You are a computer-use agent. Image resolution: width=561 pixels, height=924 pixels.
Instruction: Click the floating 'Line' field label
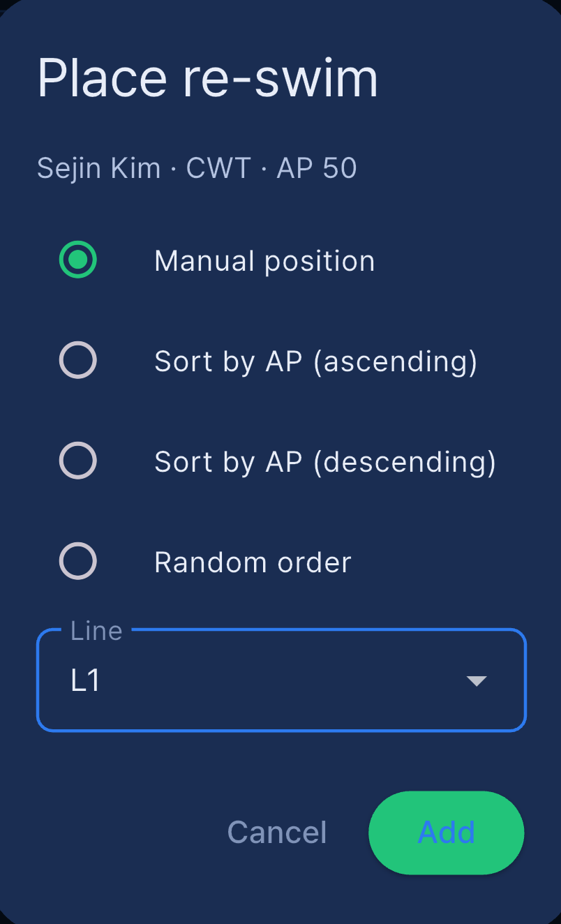(96, 630)
